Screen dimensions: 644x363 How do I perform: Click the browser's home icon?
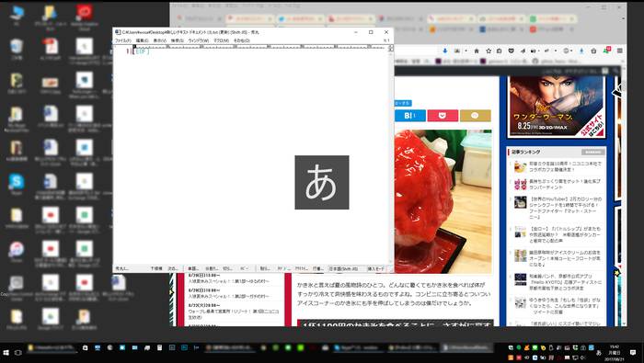point(477,51)
